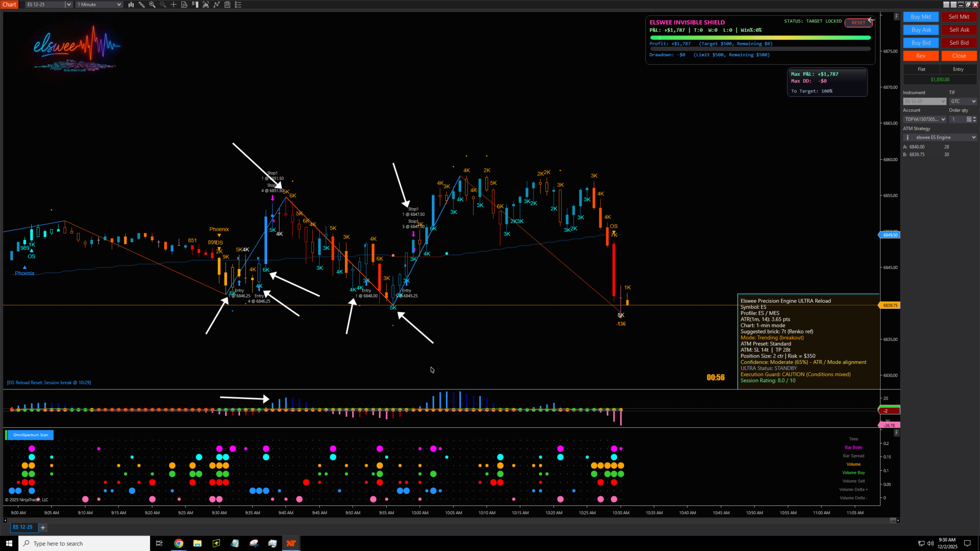Open the data box icon
This screenshot has width=980, height=551.
tap(185, 5)
